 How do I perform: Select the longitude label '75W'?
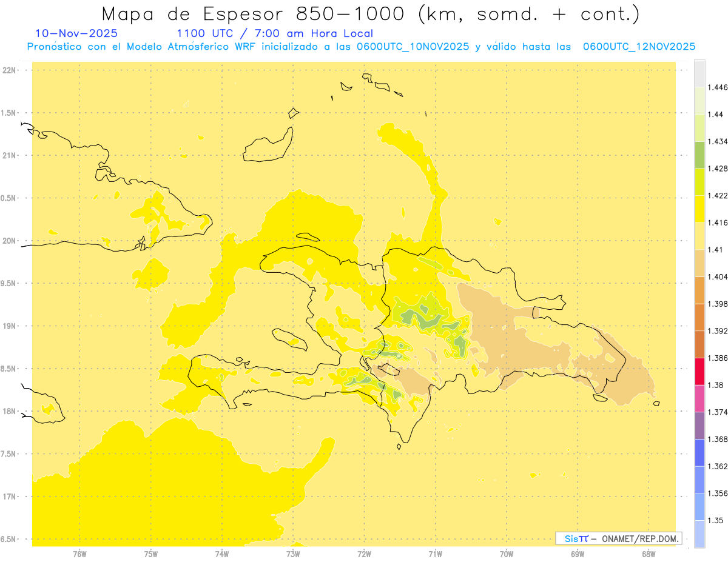151,554
